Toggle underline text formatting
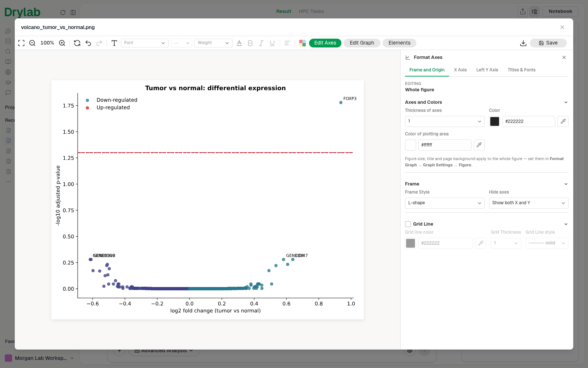The image size is (588, 368). pyautogui.click(x=272, y=43)
